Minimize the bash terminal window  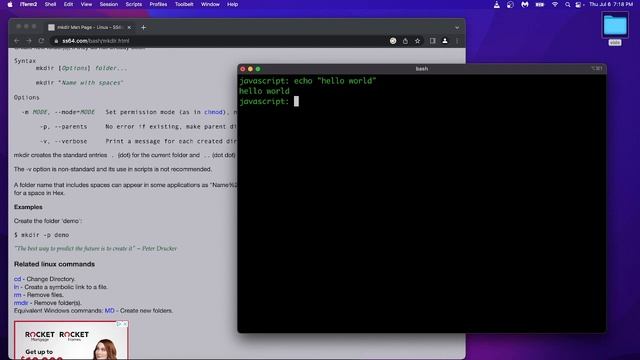pyautogui.click(x=250, y=69)
